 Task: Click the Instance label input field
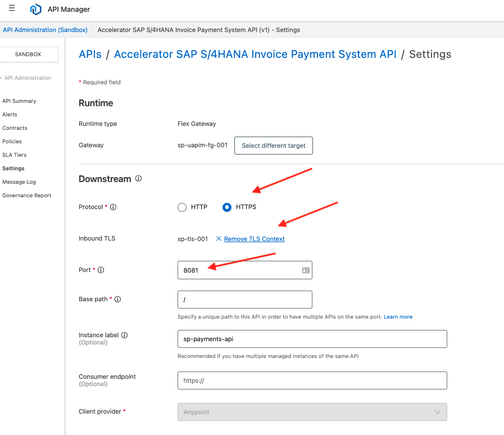(312, 339)
